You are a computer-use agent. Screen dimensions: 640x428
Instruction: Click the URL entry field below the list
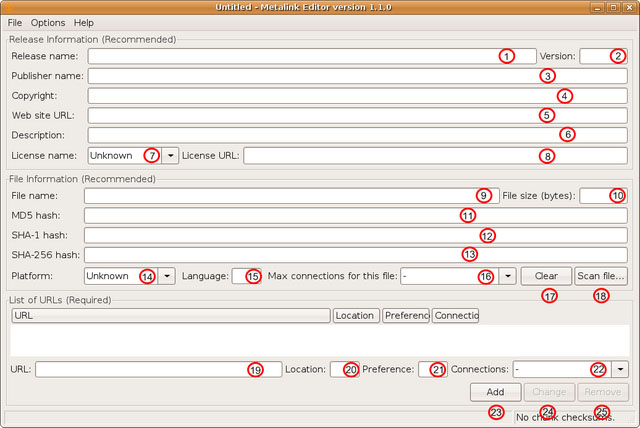[158, 369]
